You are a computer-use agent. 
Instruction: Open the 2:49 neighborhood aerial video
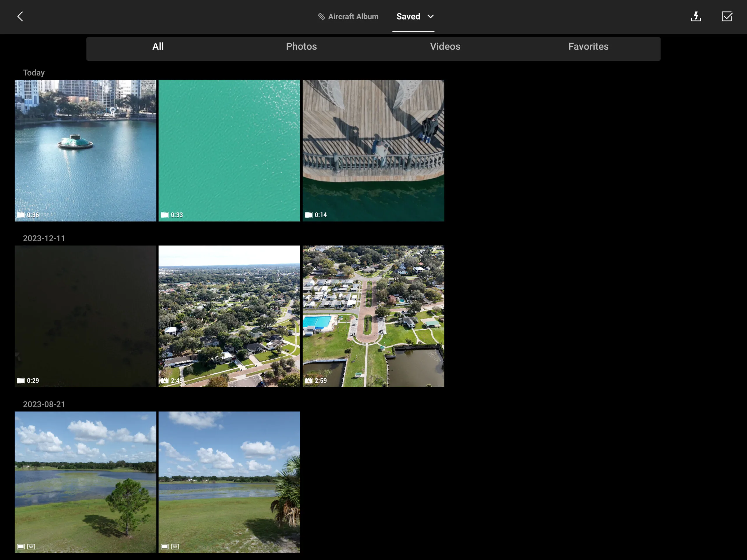click(x=229, y=317)
